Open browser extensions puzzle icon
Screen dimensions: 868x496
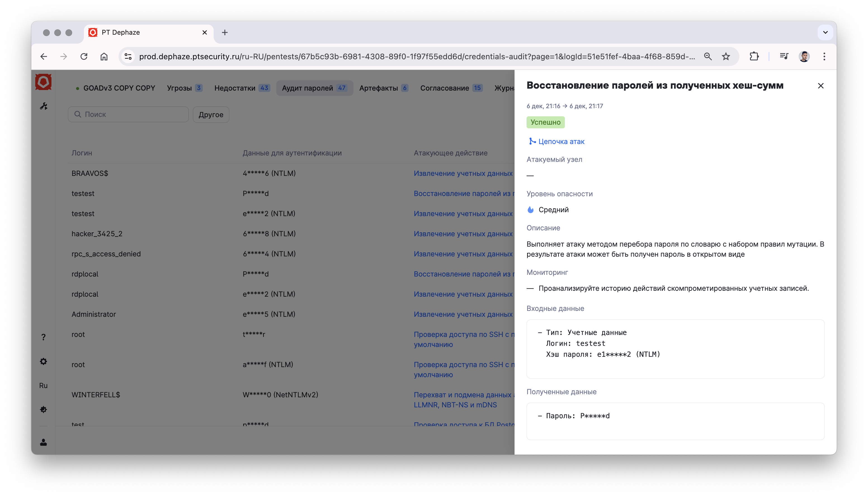coord(754,56)
